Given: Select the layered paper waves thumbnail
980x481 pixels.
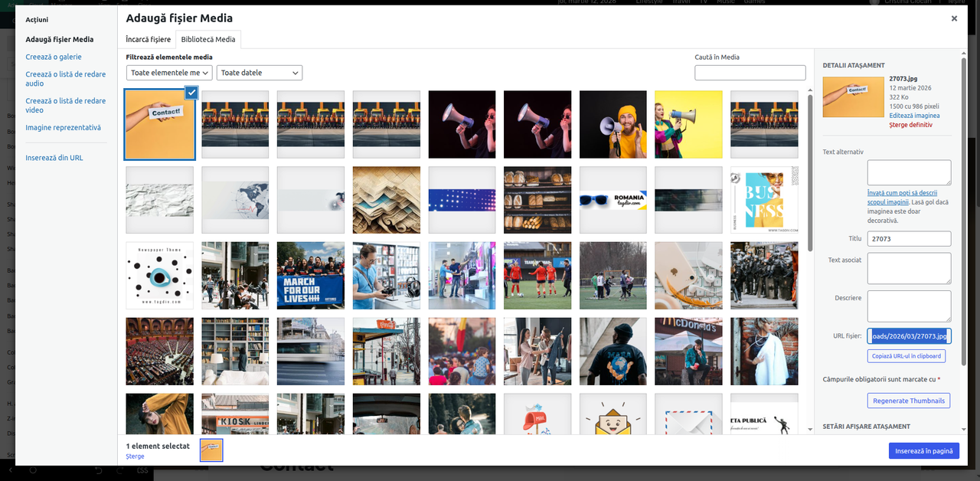Looking at the screenshot, I should click(387, 200).
